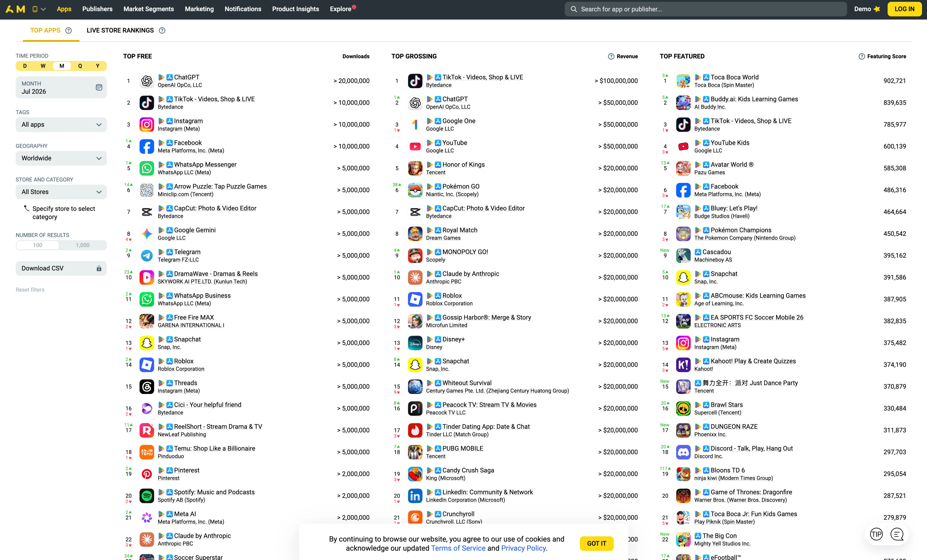Screen dimensions: 927x560
Task: Open the Apps menu
Action: (64, 9)
